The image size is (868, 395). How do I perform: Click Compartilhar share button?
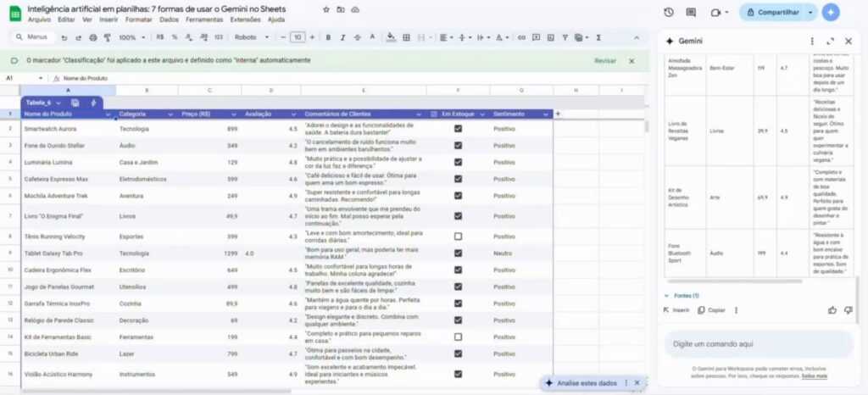pyautogui.click(x=773, y=12)
